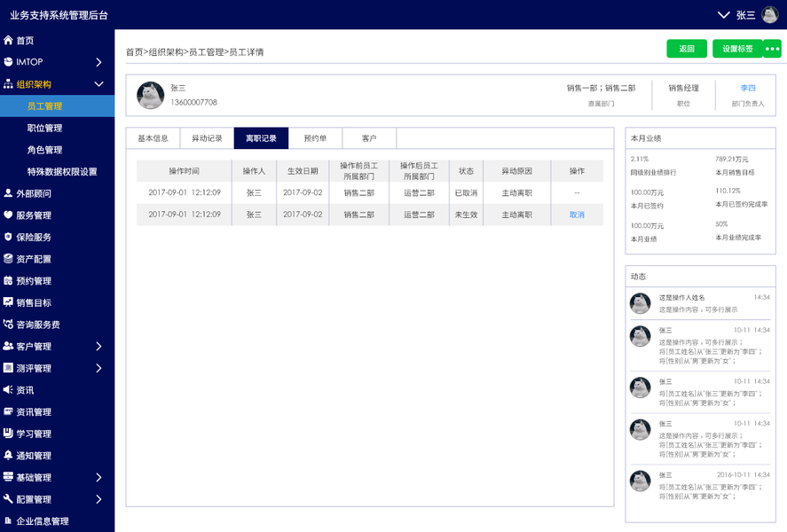This screenshot has width=787, height=532.
Task: Click the 2.11% ranking value
Action: tap(640, 159)
